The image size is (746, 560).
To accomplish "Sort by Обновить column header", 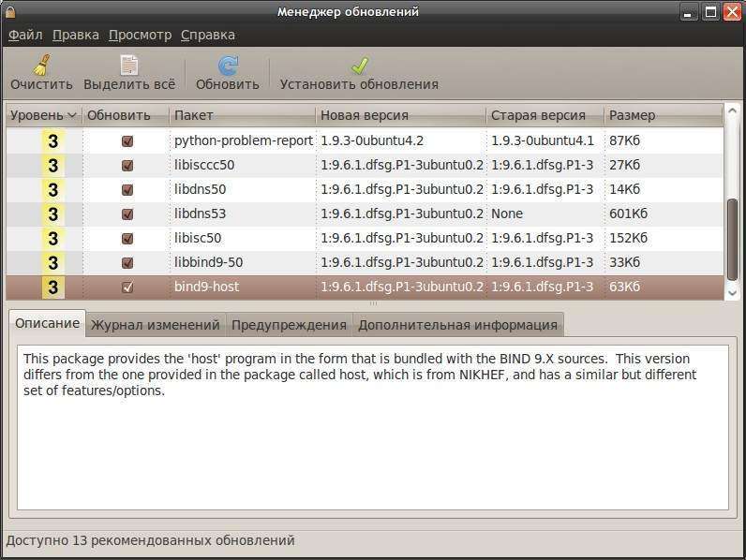I will pos(126,115).
